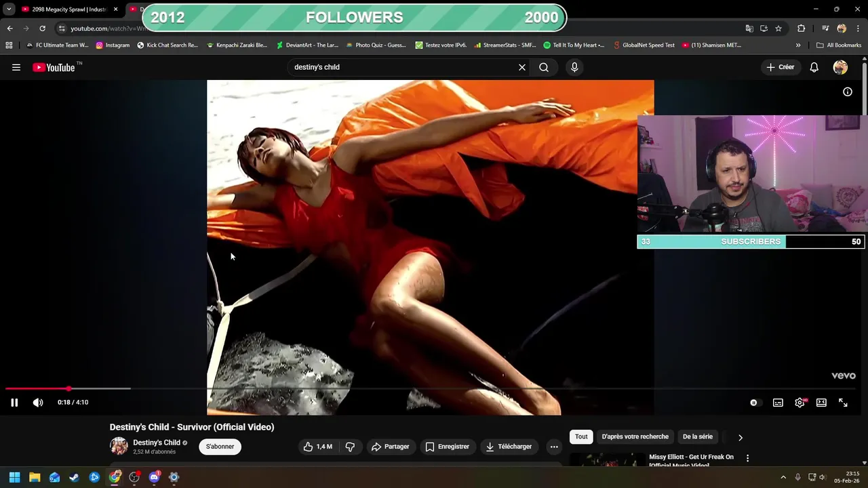Open Windows Start menu
This screenshot has height=488, width=868.
click(x=14, y=477)
